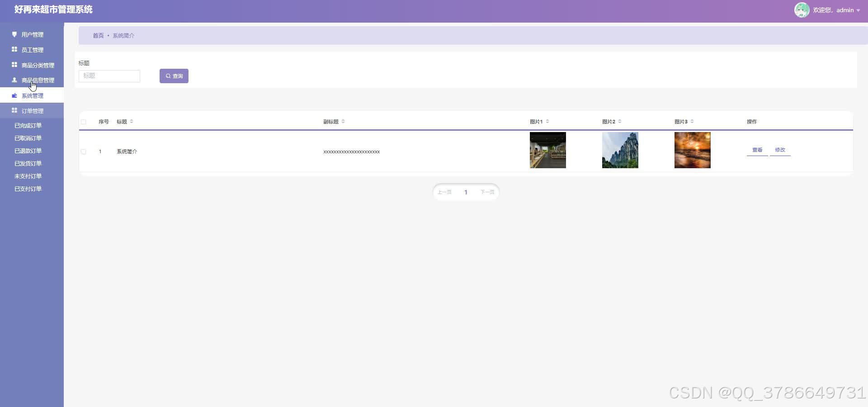The image size is (868, 407).
Task: Click the 系统简介 title cell
Action: coord(127,151)
